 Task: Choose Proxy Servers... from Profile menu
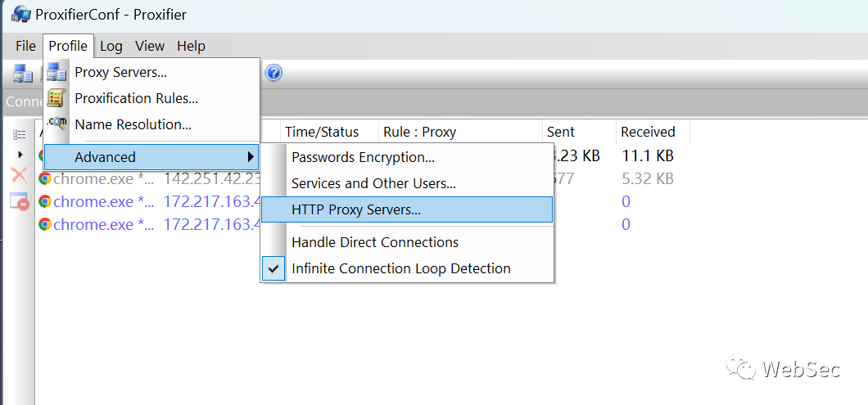tap(151, 72)
